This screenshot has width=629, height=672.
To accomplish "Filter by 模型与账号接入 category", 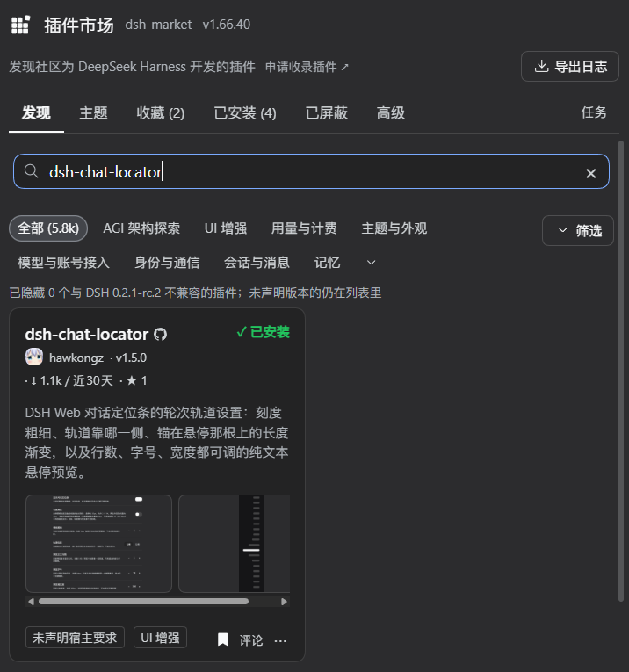I will click(63, 263).
